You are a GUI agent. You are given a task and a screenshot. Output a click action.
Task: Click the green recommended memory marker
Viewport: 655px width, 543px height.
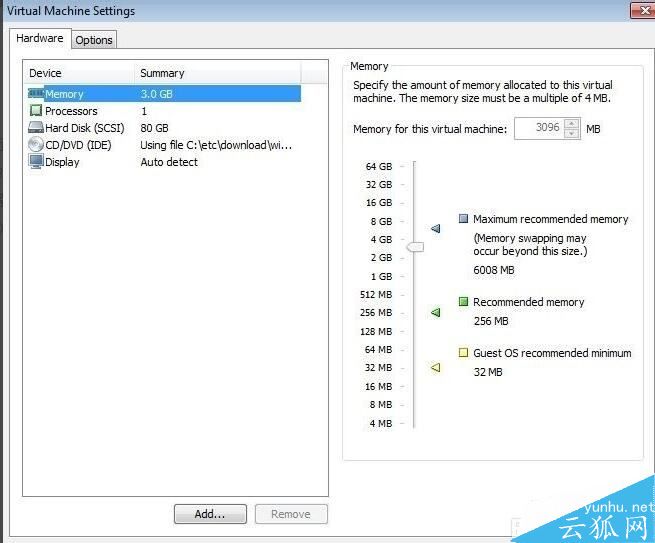[435, 312]
